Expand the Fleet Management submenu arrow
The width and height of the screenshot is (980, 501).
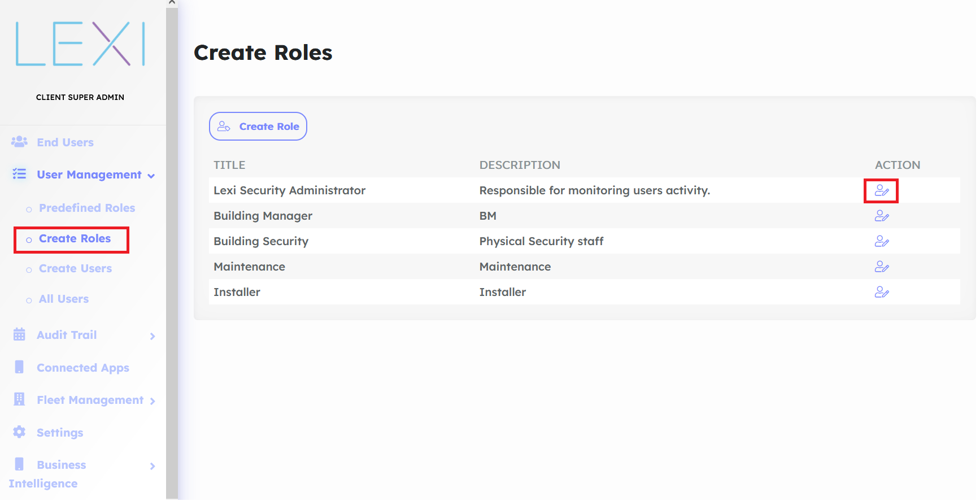point(153,402)
